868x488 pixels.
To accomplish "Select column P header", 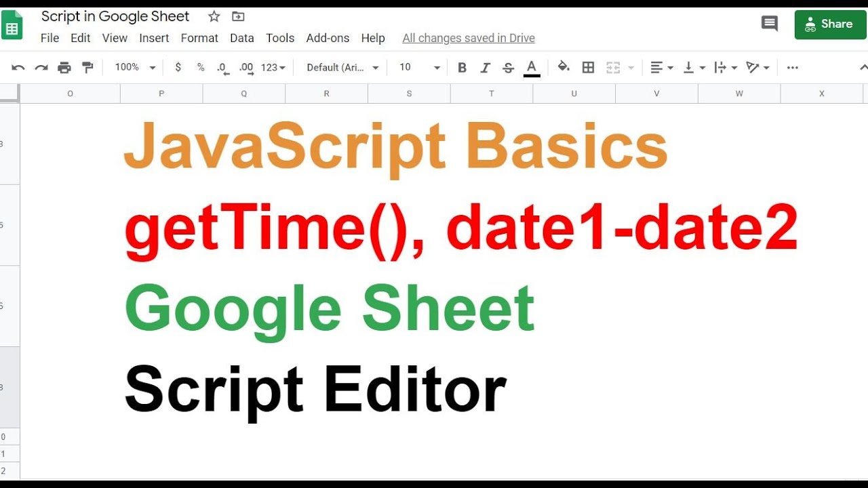I will [161, 94].
